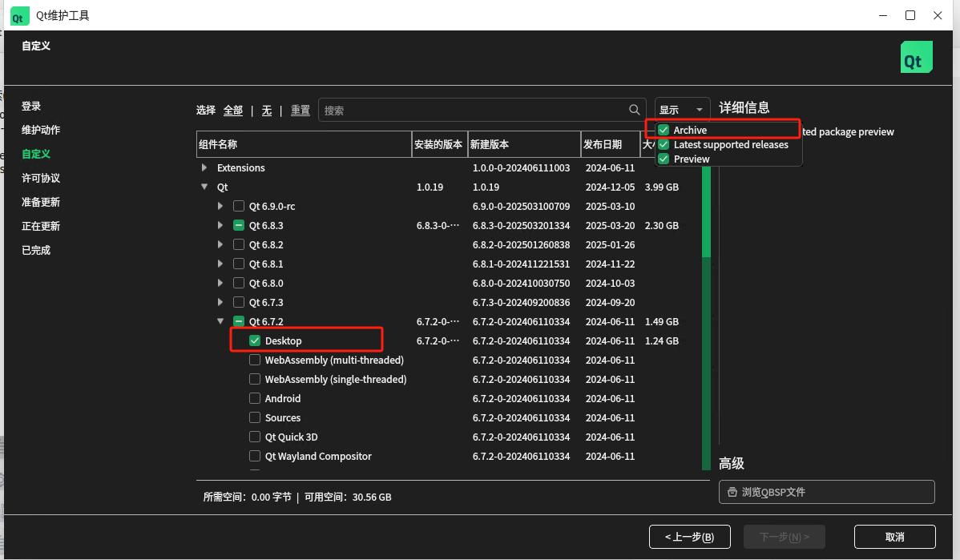Minimize the Qt维护工具 window
Image resolution: width=960 pixels, height=560 pixels.
pyautogui.click(x=883, y=15)
